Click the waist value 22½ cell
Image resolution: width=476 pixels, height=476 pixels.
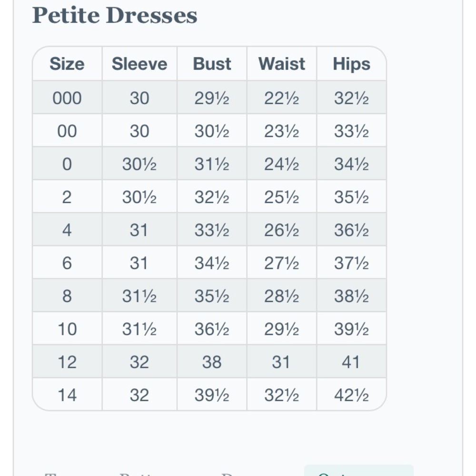(x=282, y=98)
